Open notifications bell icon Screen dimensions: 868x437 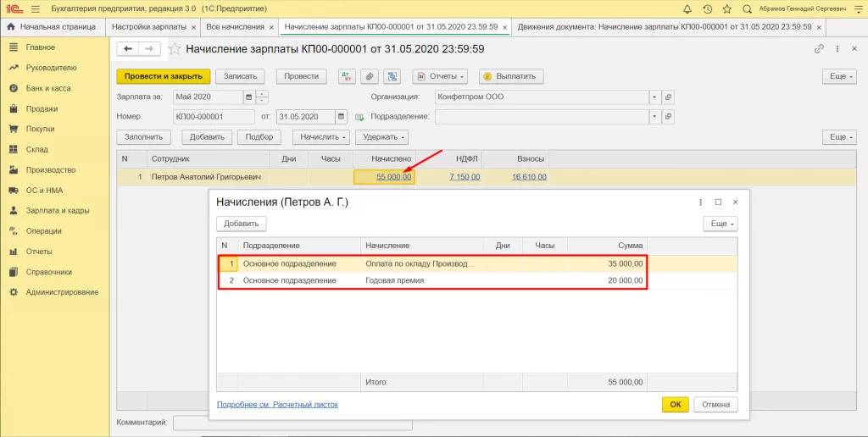[687, 8]
